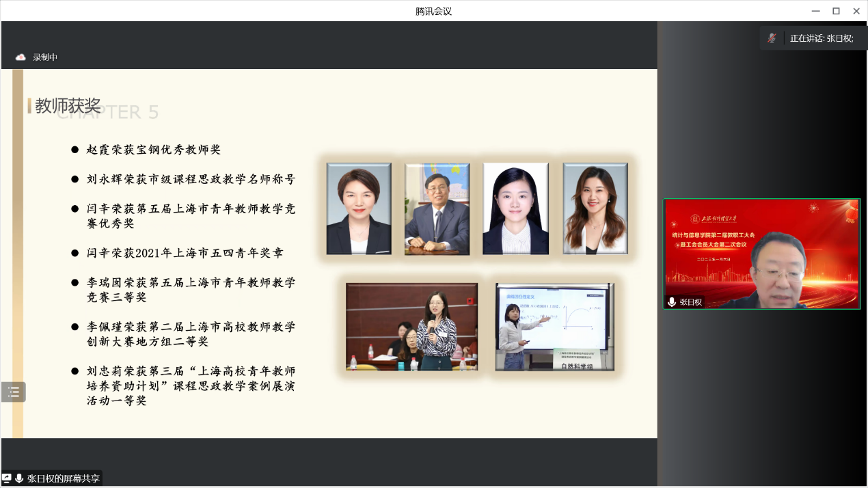Image resolution: width=868 pixels, height=488 pixels.
Task: Maximize the 腾讯会议 window
Action: coord(835,11)
